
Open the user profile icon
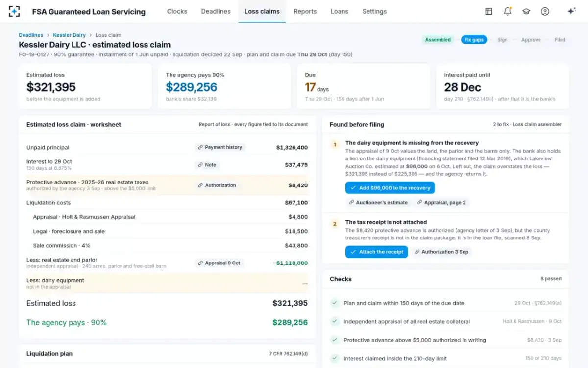545,11
